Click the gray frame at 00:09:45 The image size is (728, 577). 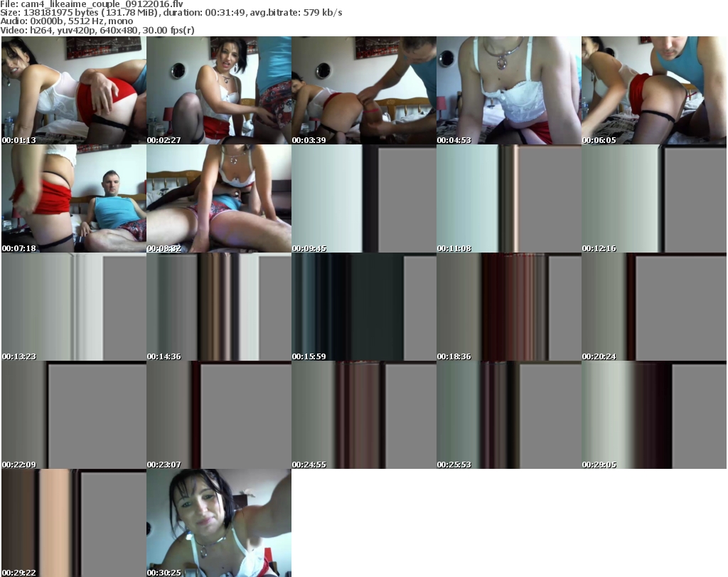coord(364,198)
